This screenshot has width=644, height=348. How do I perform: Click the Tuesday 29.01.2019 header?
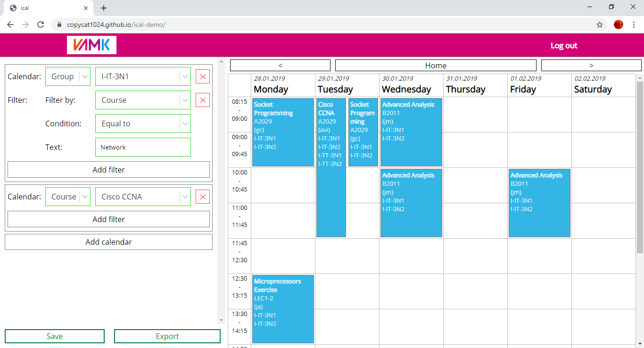coord(347,85)
